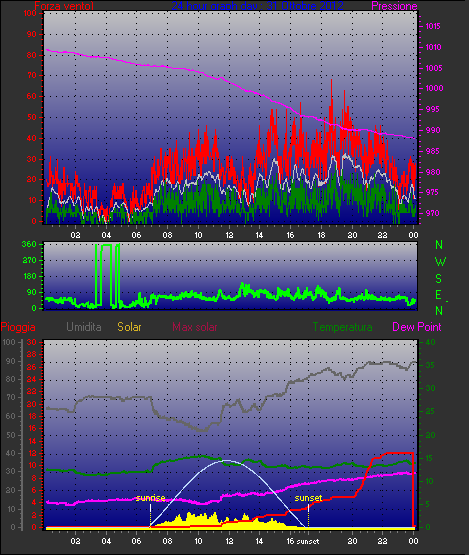The width and height of the screenshot is (469, 555).
Task: Click "15" on green temperature axis
Action: [429, 458]
